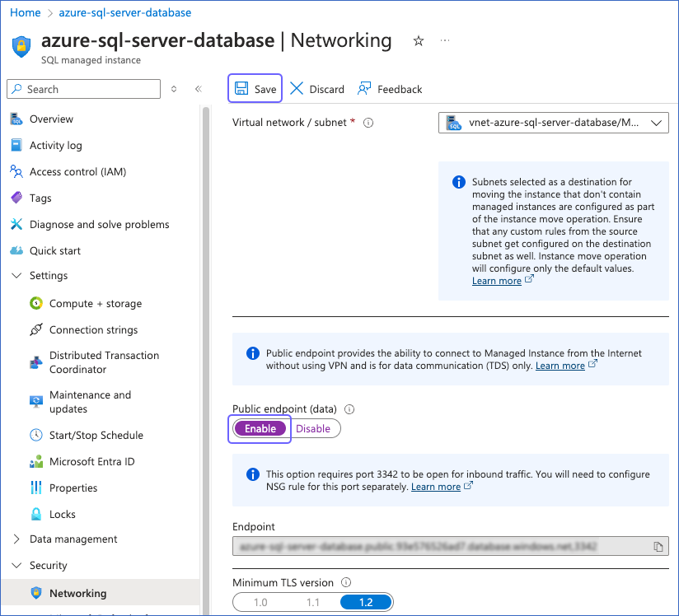Click azure-sql-server-database breadcrumb link
This screenshot has width=679, height=616.
click(124, 12)
